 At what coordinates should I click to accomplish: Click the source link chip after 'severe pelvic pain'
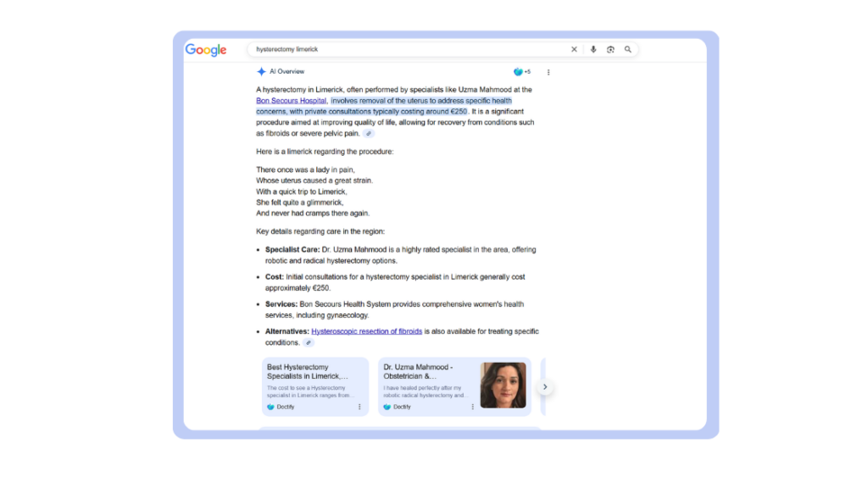[x=369, y=134]
